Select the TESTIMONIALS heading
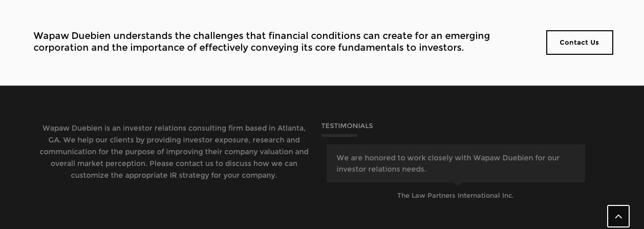 (347, 126)
